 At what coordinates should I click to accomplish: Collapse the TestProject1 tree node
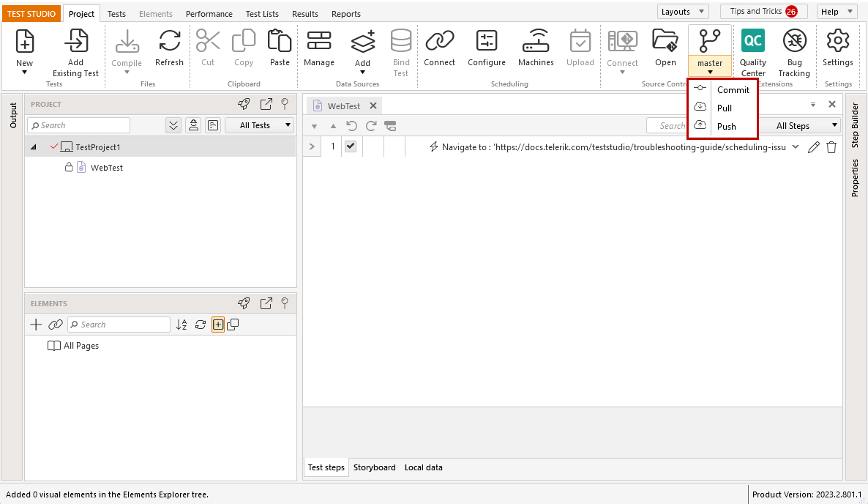[x=34, y=147]
